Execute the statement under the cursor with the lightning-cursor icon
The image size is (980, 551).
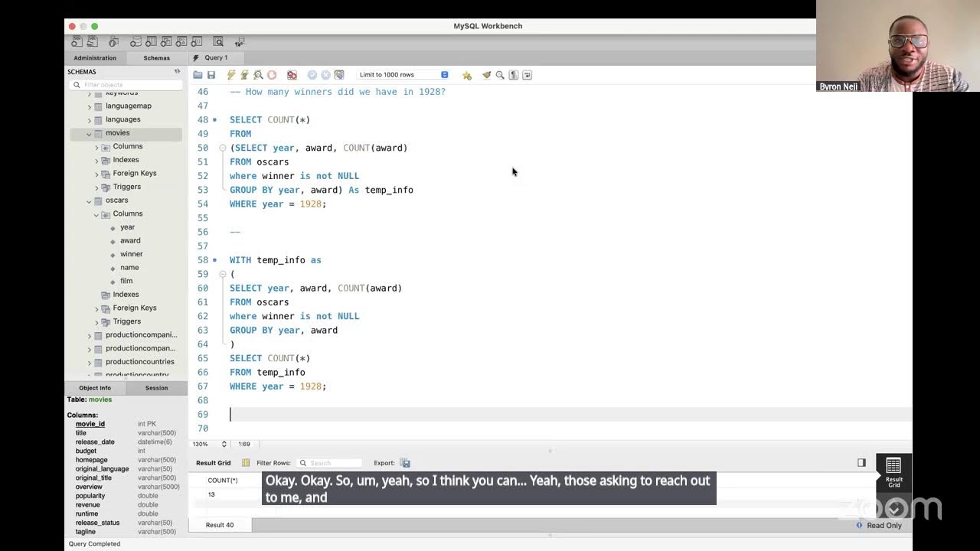point(245,75)
